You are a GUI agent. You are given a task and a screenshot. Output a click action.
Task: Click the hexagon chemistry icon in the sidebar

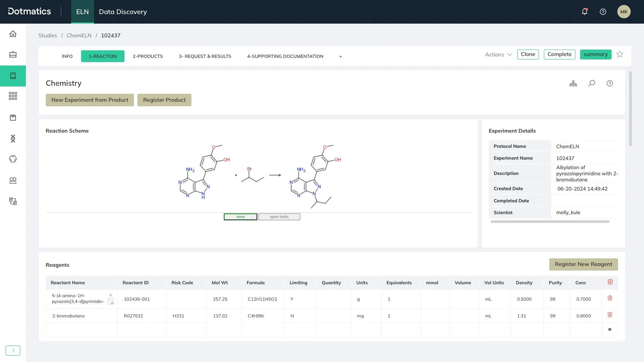point(13,159)
